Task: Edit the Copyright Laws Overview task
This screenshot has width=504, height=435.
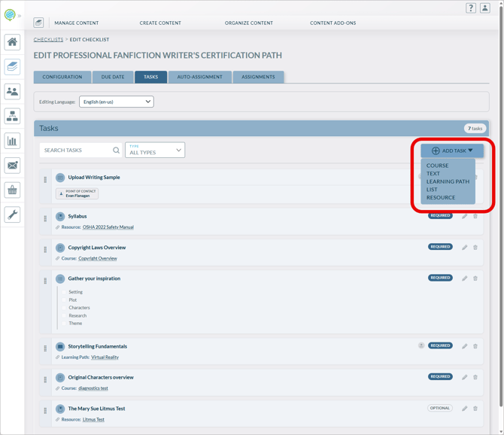Action: pos(464,248)
